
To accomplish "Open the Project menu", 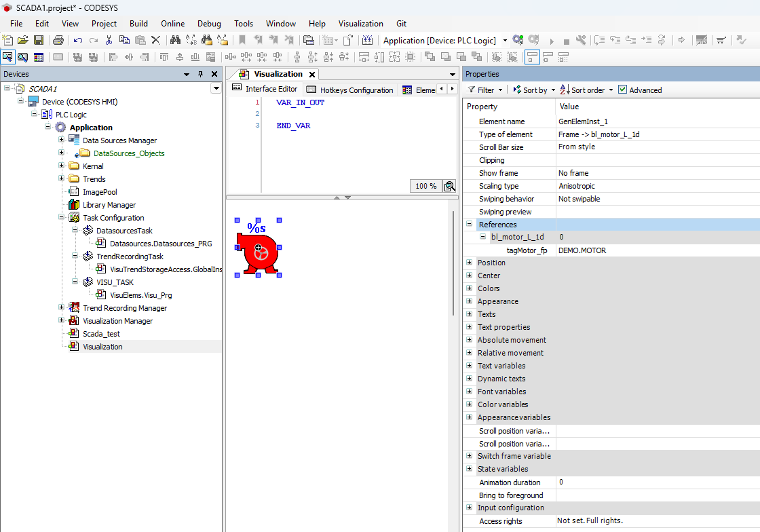I will tap(104, 24).
